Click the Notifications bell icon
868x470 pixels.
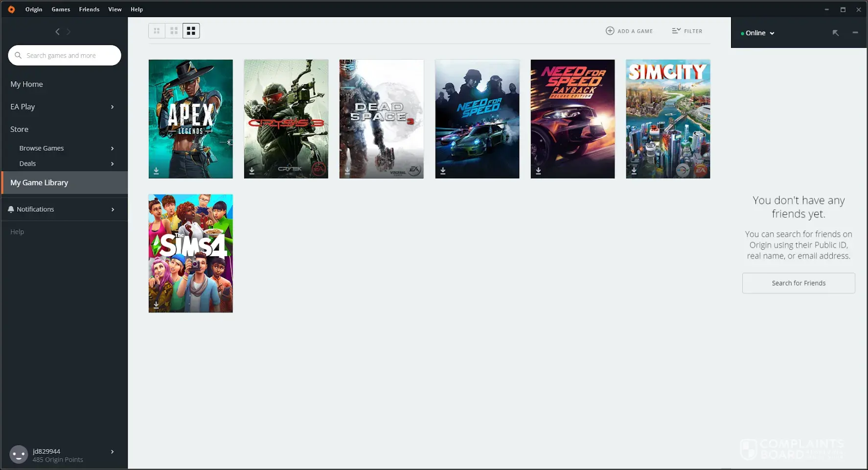(x=11, y=209)
